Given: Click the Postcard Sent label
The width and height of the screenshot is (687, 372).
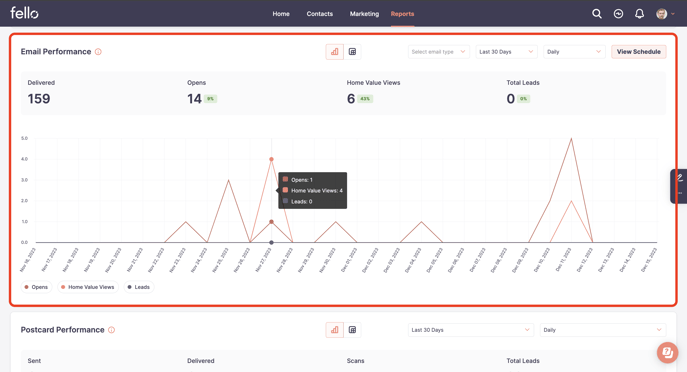Looking at the screenshot, I should [34, 361].
